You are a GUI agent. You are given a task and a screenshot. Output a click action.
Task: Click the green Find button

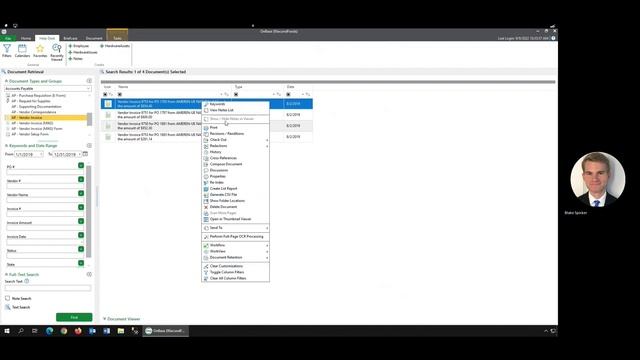(74, 317)
